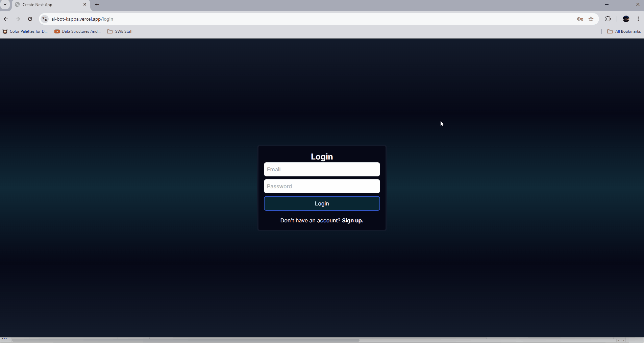Follow the Sign up link
The height and width of the screenshot is (343, 644).
(352, 220)
